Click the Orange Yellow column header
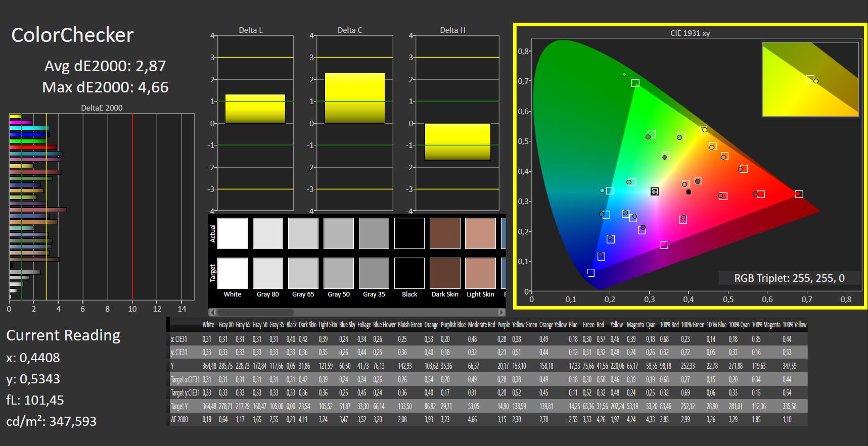Screen dimensions: 868x446 click(553, 325)
